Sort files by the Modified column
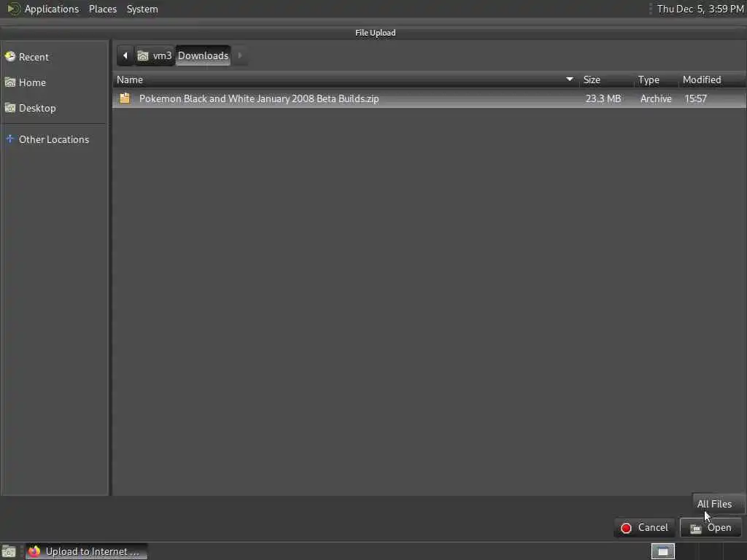 [712, 79]
